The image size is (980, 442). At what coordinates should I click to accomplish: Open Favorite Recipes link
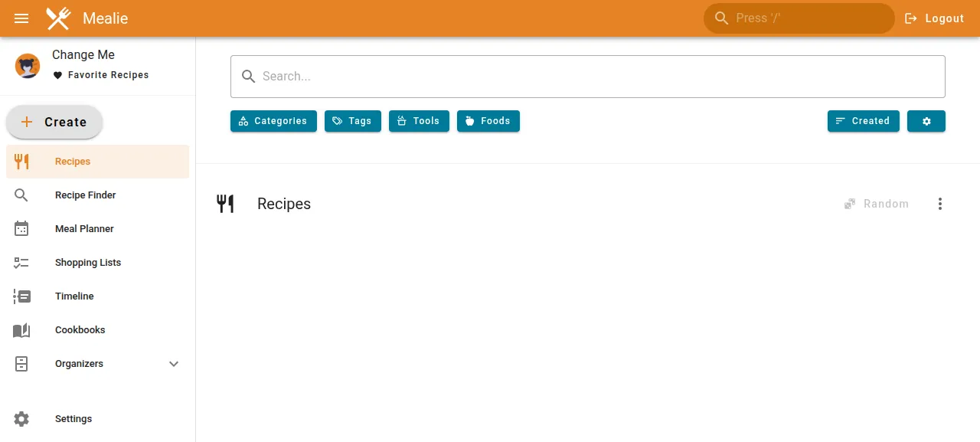[101, 75]
